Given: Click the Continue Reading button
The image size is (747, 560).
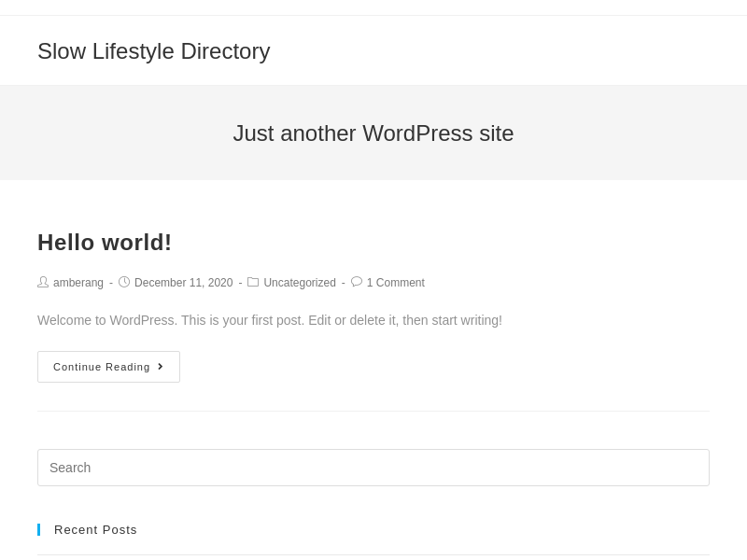Looking at the screenshot, I should pyautogui.click(x=108, y=367).
